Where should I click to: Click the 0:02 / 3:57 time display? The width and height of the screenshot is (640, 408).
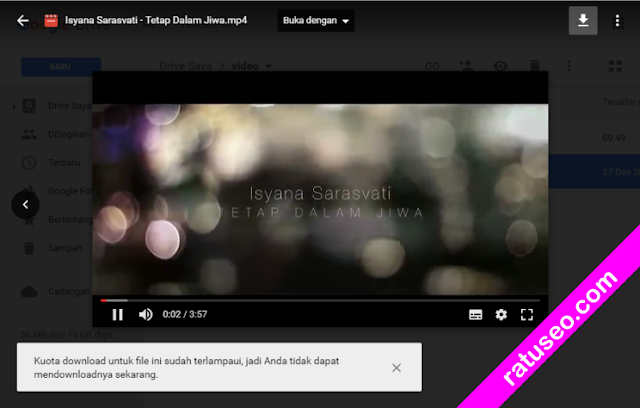click(185, 315)
